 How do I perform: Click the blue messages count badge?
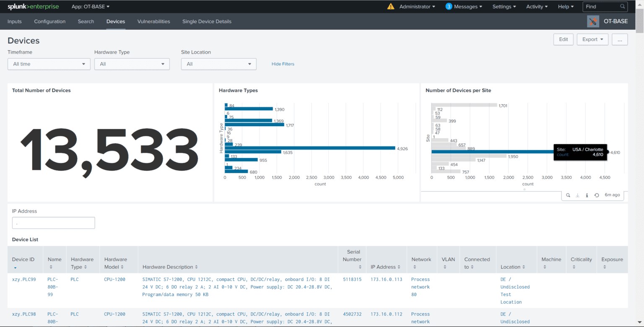point(449,6)
